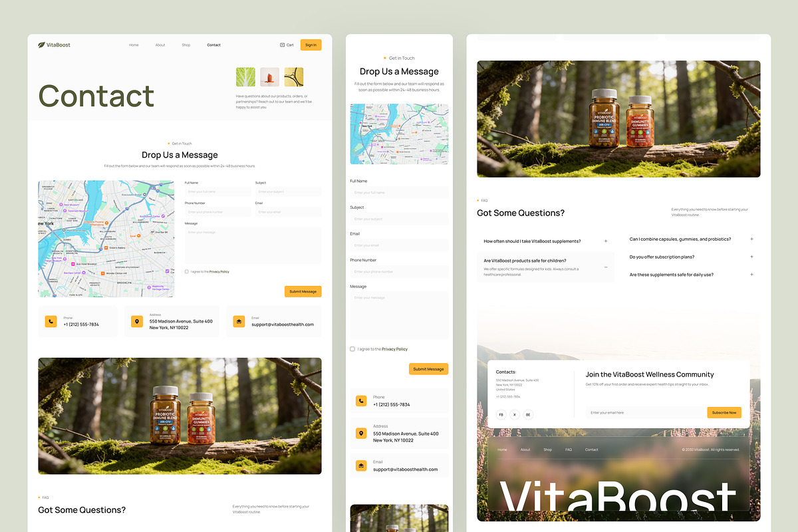This screenshot has width=798, height=532.
Task: Go to Shop in top navigation
Action: click(x=186, y=45)
